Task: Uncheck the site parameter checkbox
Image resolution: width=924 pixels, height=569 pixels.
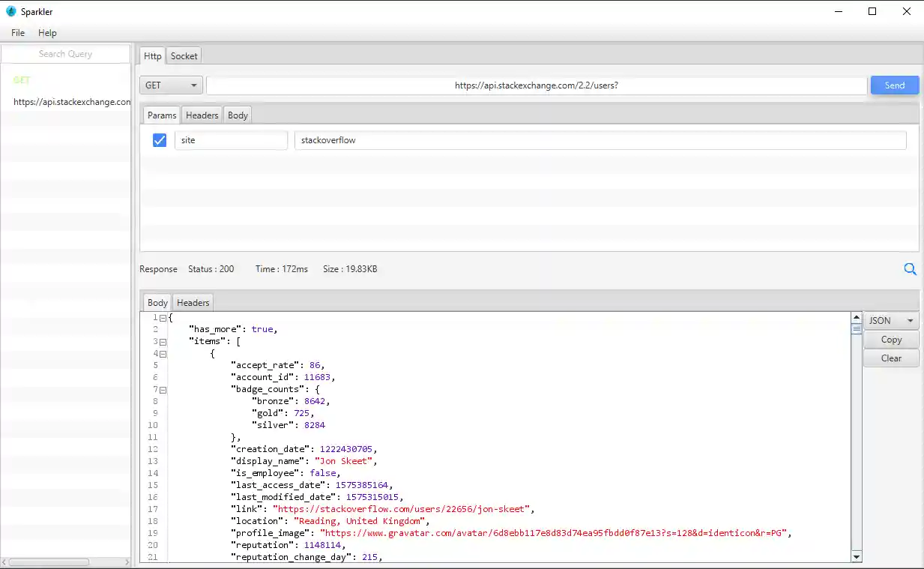Action: 160,140
